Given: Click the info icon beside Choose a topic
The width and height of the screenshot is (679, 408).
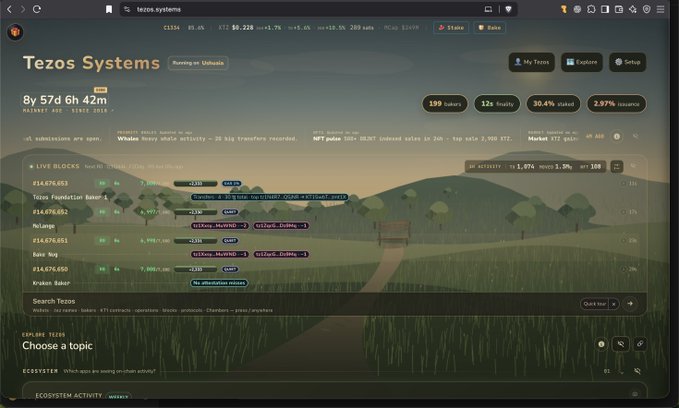Looking at the screenshot, I should point(601,344).
